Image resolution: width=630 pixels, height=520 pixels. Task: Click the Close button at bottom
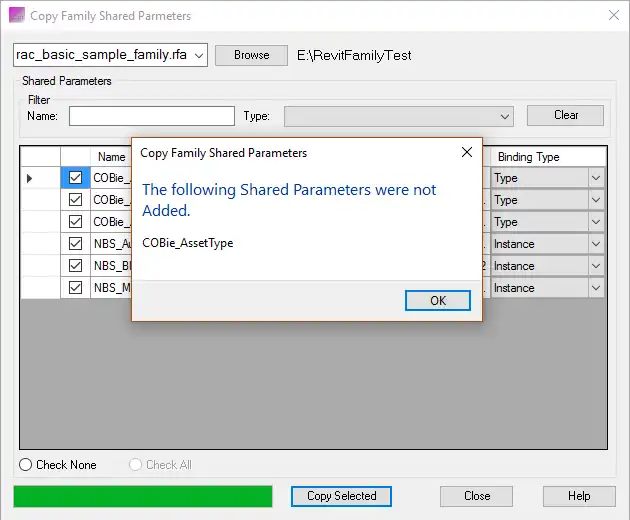[x=477, y=496]
